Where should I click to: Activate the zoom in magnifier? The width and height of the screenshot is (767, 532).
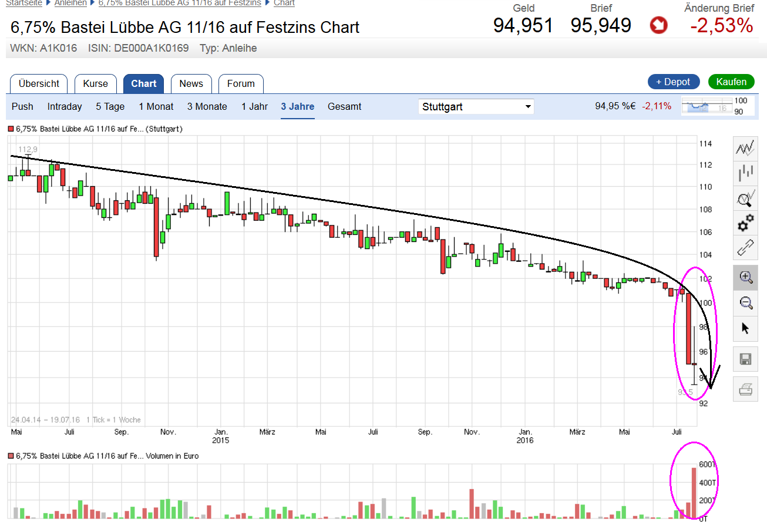click(x=745, y=277)
